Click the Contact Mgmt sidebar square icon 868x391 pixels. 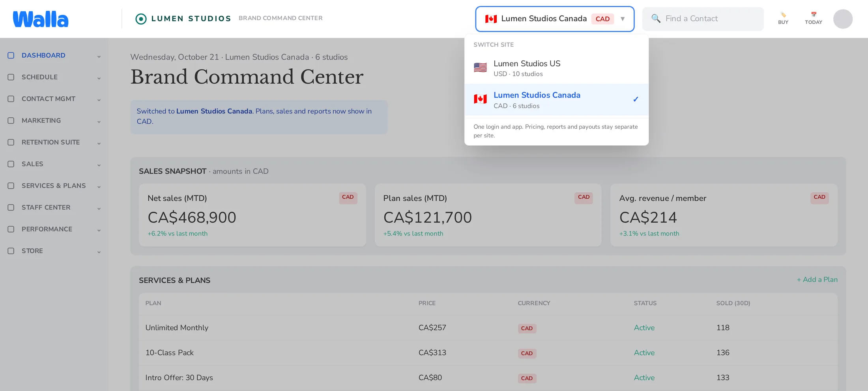[11, 99]
